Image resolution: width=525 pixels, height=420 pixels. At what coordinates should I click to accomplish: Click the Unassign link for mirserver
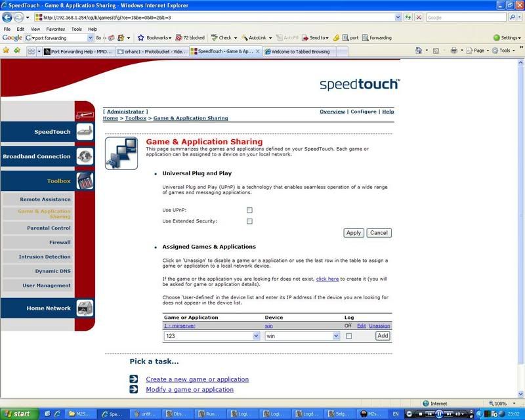(x=379, y=325)
